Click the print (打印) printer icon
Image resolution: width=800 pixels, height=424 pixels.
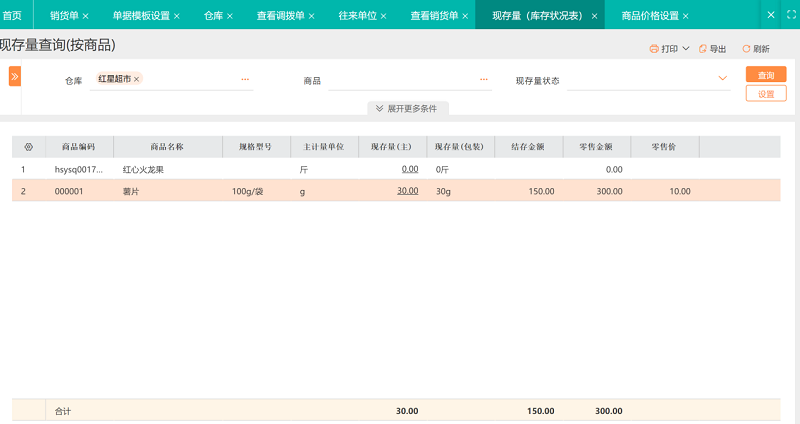tap(654, 48)
